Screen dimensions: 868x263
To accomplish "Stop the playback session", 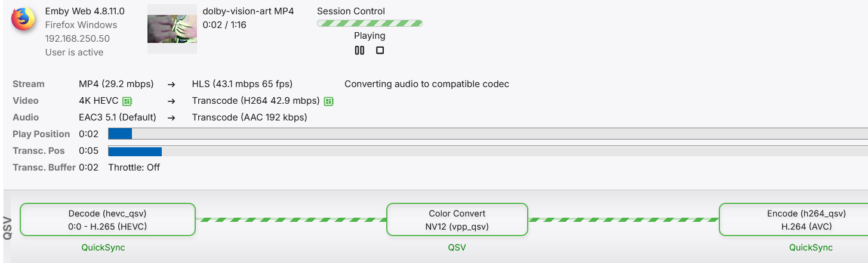I will tap(380, 51).
